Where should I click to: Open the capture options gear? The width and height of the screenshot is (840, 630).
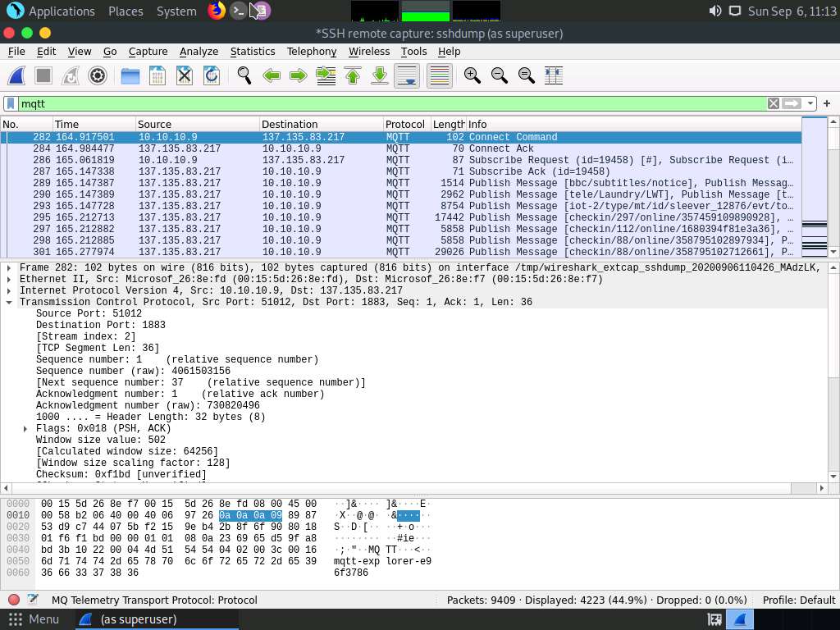98,75
